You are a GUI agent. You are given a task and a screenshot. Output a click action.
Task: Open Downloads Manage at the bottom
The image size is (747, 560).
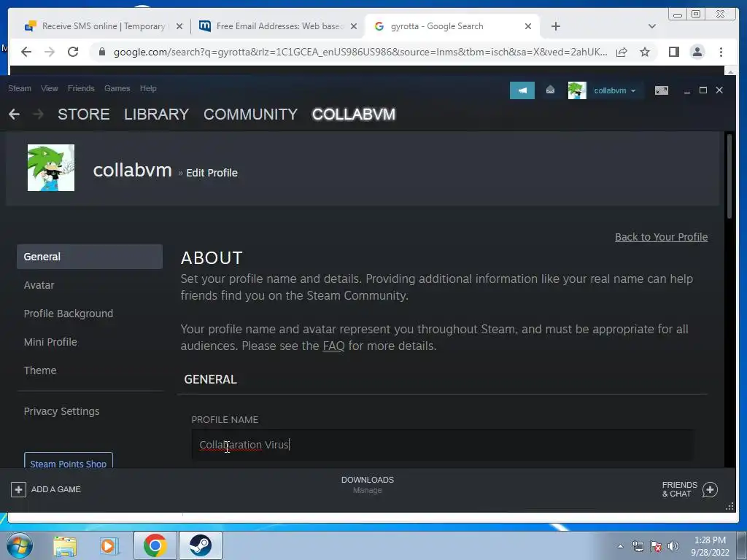coord(368,485)
